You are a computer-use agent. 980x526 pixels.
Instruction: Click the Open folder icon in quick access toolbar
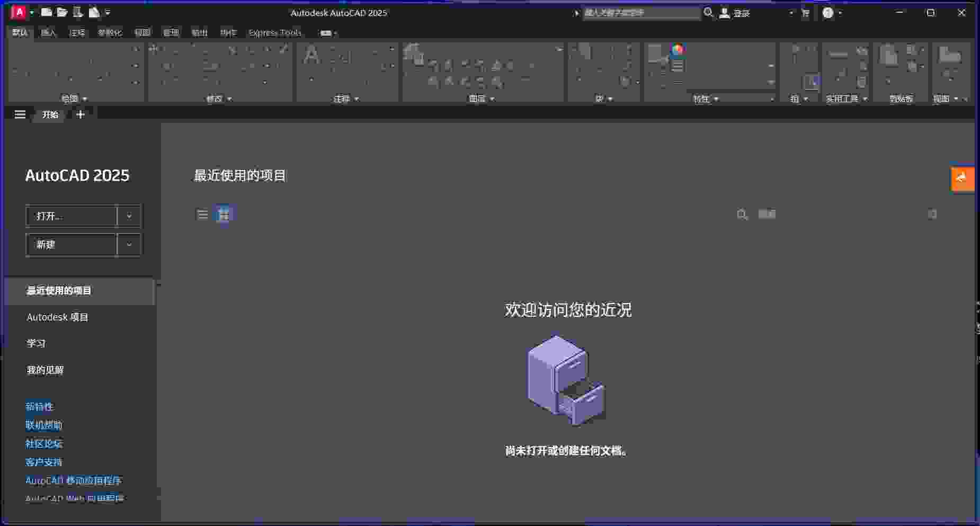click(x=62, y=12)
